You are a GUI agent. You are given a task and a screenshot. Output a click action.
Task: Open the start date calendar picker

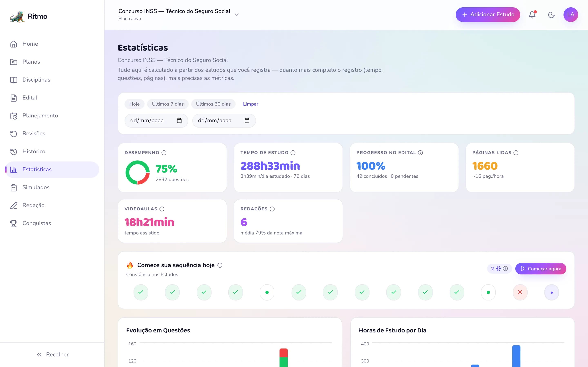pyautogui.click(x=179, y=121)
